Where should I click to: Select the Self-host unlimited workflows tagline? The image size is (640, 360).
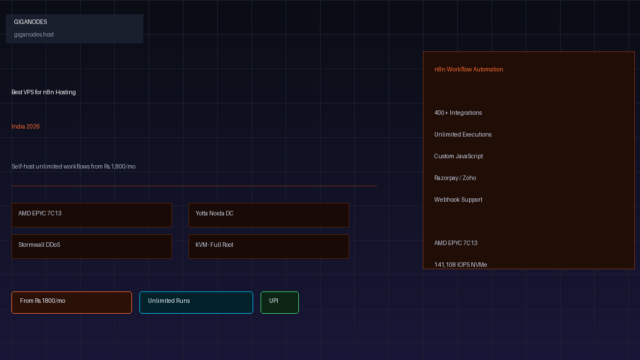pos(73,167)
